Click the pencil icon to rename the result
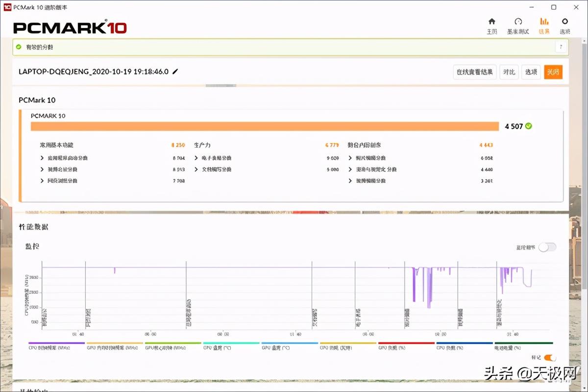 coord(175,72)
